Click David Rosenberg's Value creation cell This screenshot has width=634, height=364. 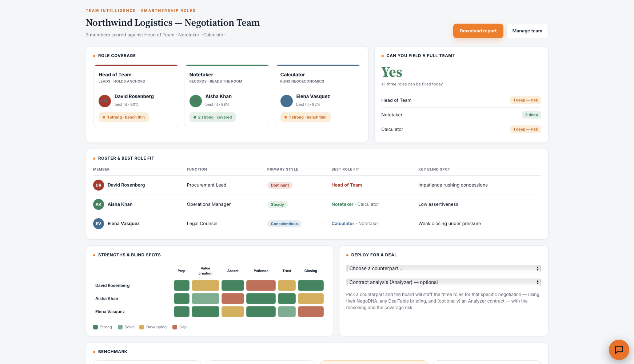(206, 285)
